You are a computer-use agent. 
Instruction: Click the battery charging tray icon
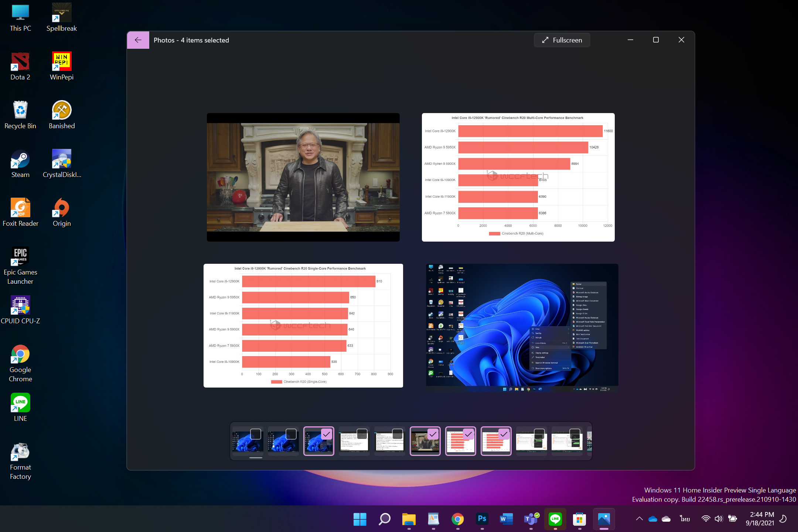point(732,519)
